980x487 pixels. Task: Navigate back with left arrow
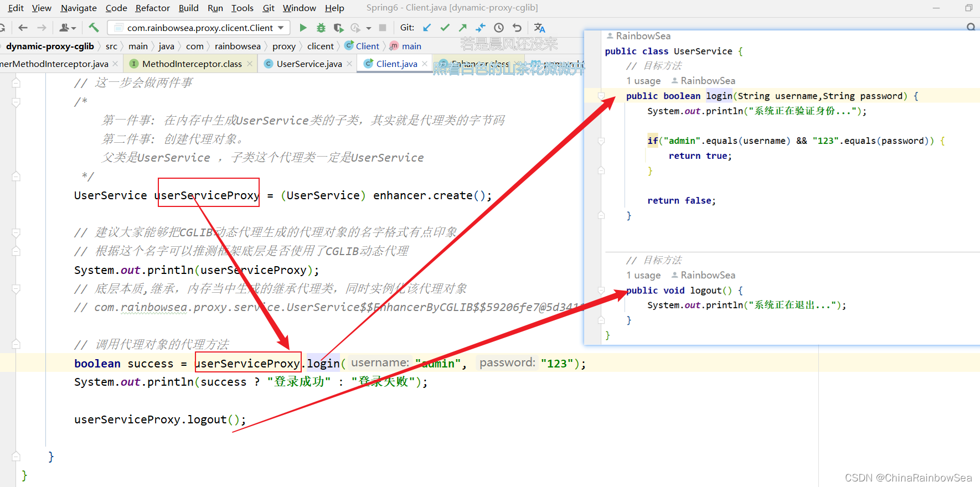23,28
